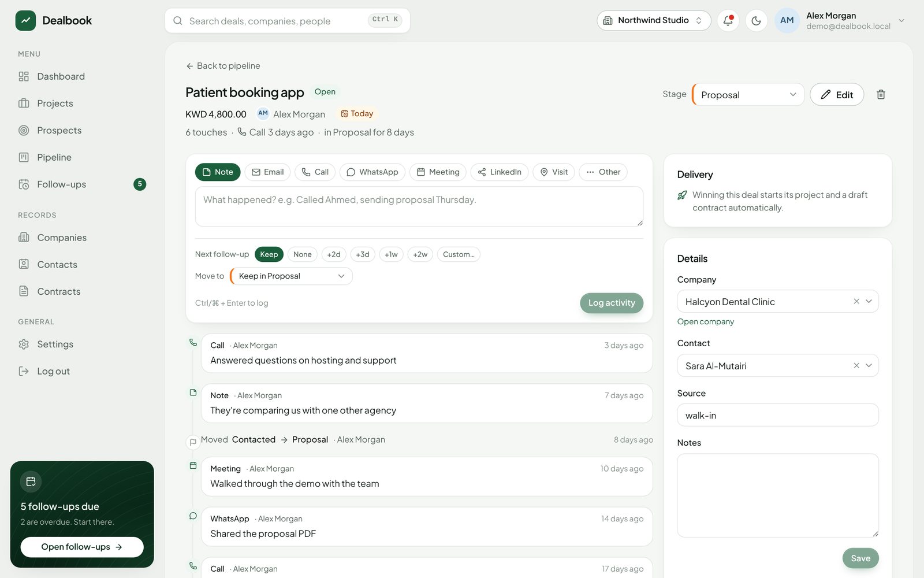Click WhatsApp icon beside 14 days ago entry
Viewport: 924px width, 578px height.
click(x=193, y=516)
